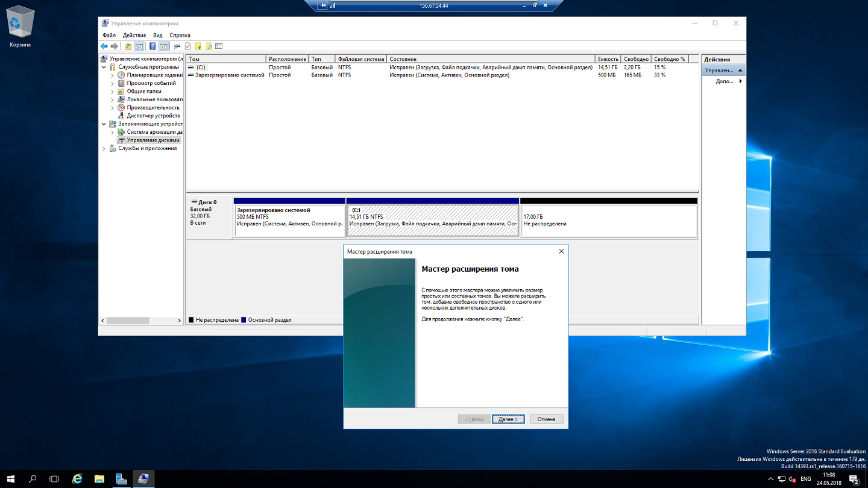
Task: Click the up-one-level folder toolbar icon
Action: coord(128,46)
